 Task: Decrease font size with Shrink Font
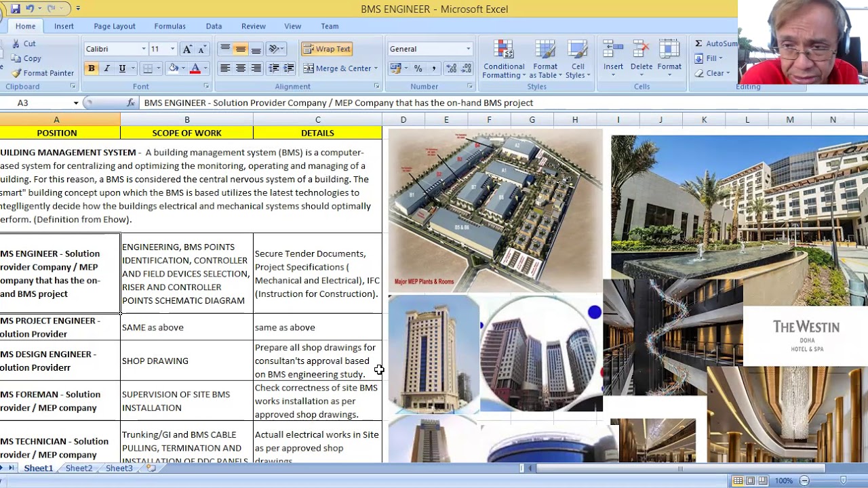(201, 49)
